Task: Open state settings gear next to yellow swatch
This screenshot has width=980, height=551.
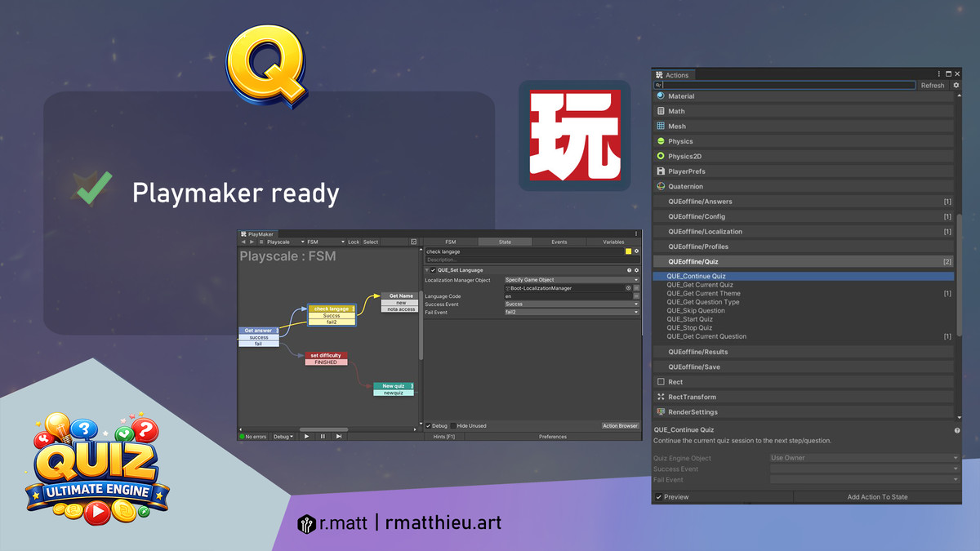Action: tap(636, 251)
